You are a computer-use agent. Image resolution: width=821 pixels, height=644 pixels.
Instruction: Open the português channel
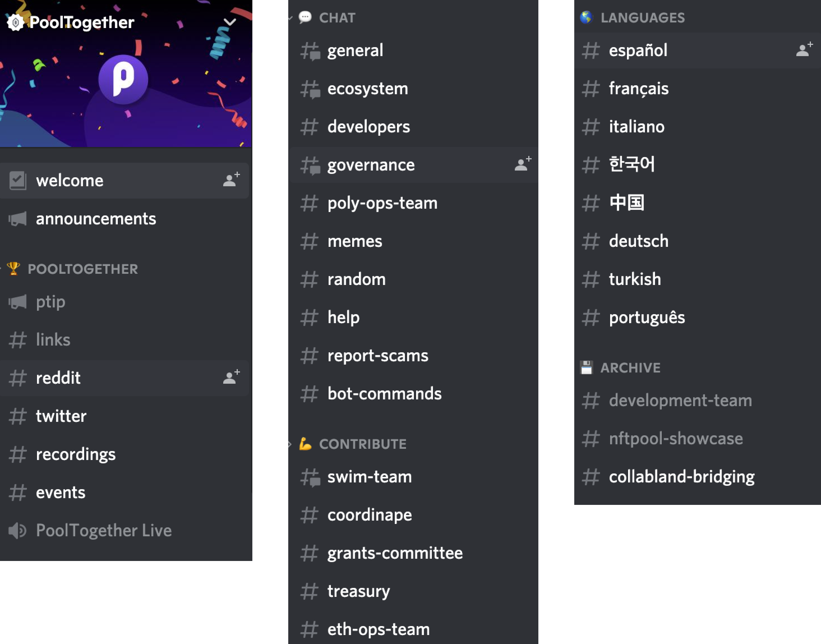(x=697, y=318)
